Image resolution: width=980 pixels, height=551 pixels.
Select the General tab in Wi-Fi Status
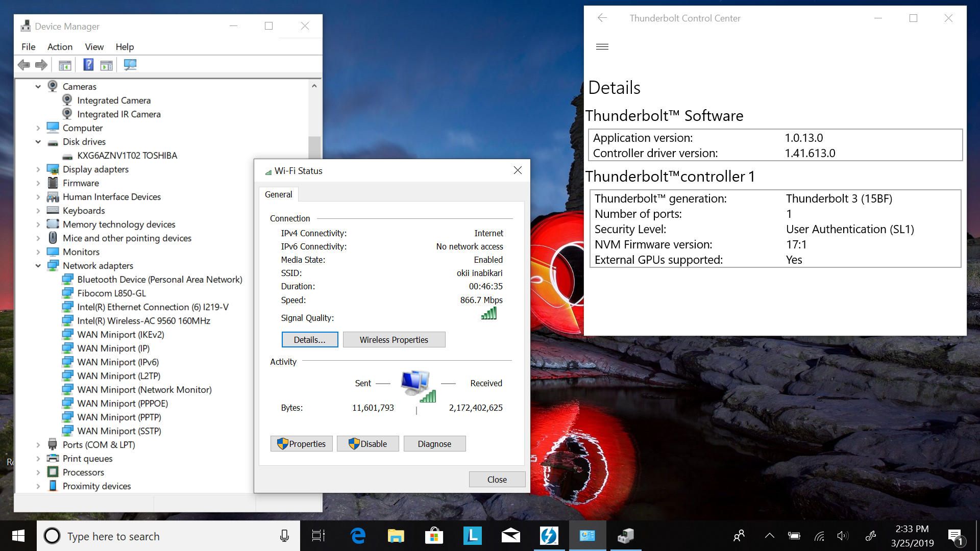(x=279, y=194)
